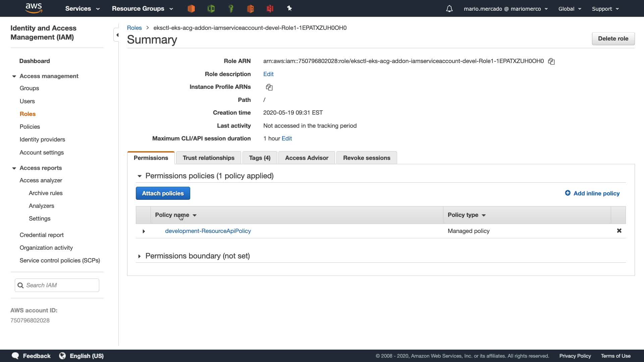The height and width of the screenshot is (362, 644).
Task: Expand the Permissions boundary section
Action: coord(139,256)
